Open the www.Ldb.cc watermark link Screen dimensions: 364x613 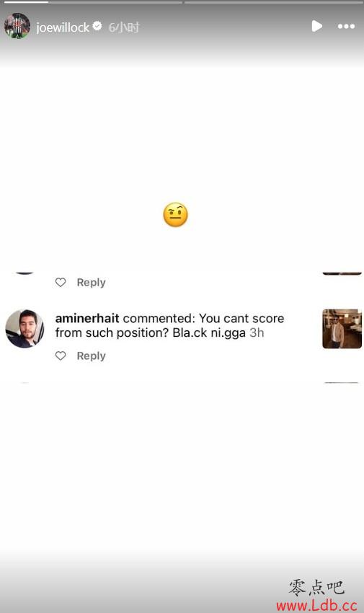pyautogui.click(x=316, y=605)
